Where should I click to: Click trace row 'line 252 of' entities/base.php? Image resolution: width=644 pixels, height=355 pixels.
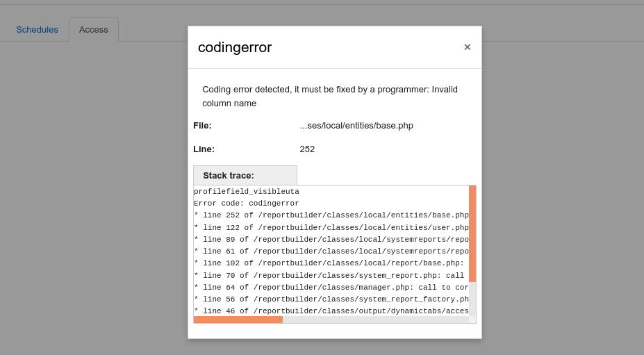pos(331,215)
